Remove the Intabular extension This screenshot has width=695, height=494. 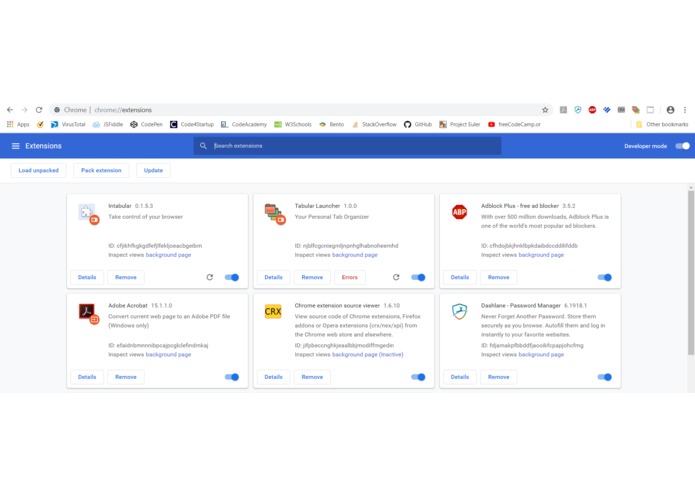point(126,277)
